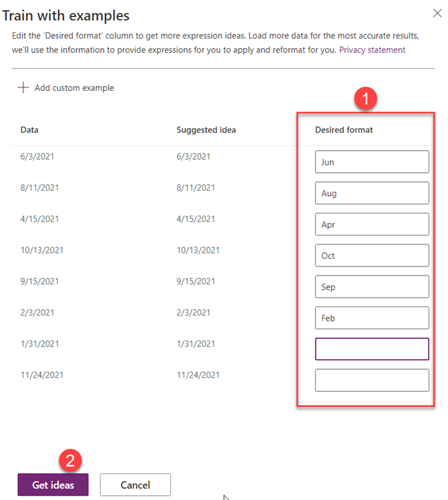Screen dimensions: 448x500
Task: Cancel the Train with examples dialog
Action: (x=135, y=485)
